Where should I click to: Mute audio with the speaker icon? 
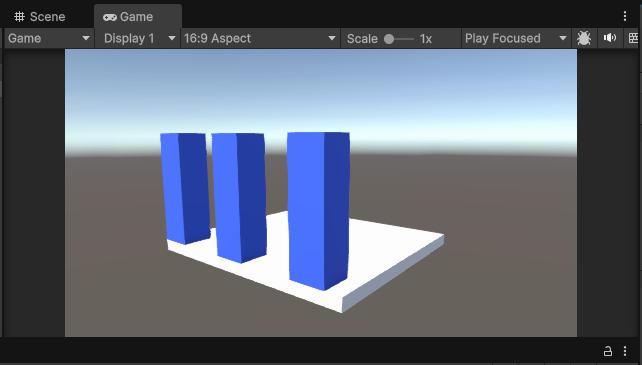click(x=610, y=38)
